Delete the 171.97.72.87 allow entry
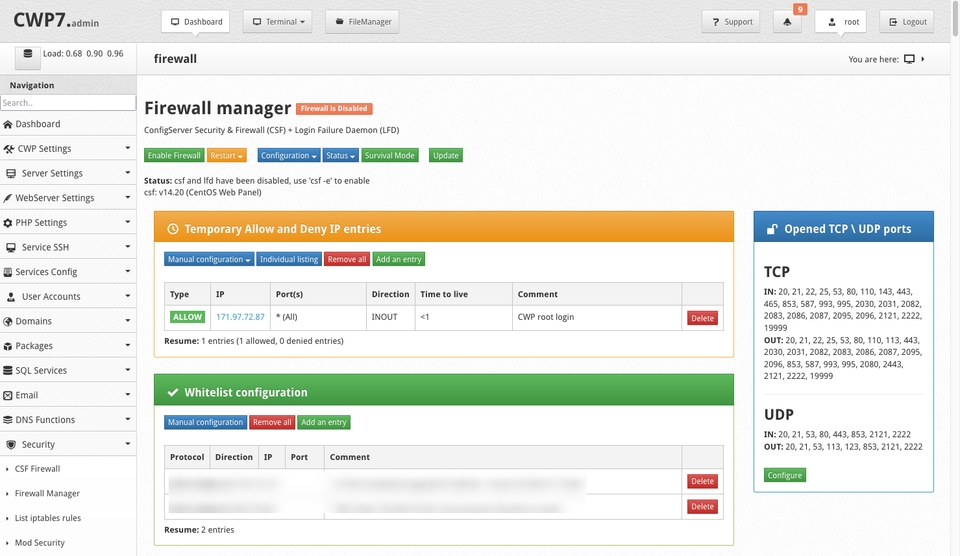 [x=702, y=318]
